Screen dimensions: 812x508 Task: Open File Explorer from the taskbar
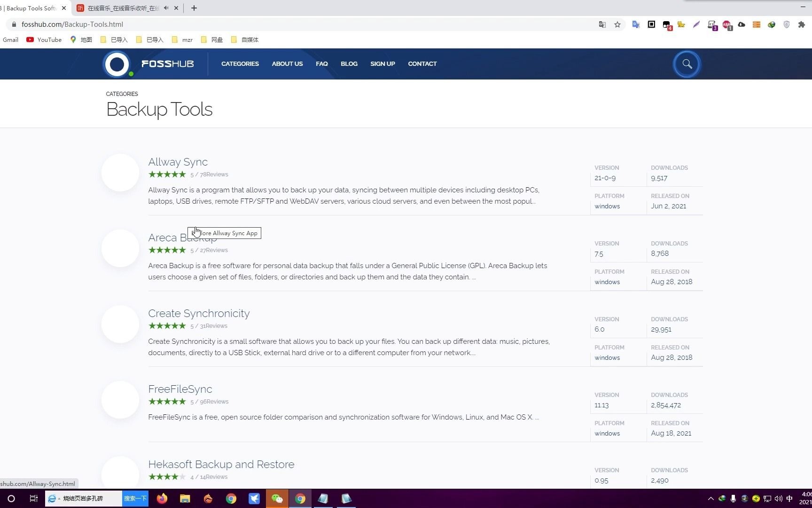185,499
